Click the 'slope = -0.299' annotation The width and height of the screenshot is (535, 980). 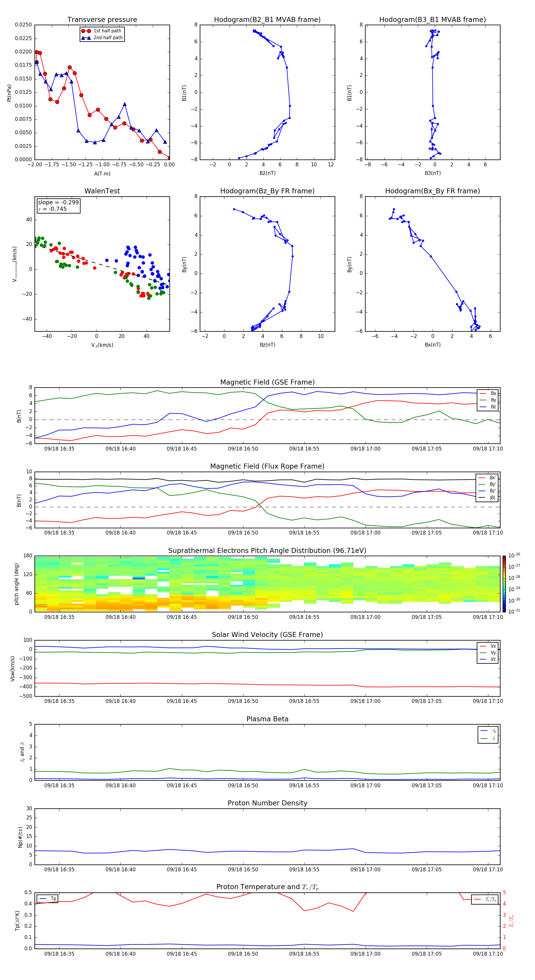pyautogui.click(x=58, y=203)
